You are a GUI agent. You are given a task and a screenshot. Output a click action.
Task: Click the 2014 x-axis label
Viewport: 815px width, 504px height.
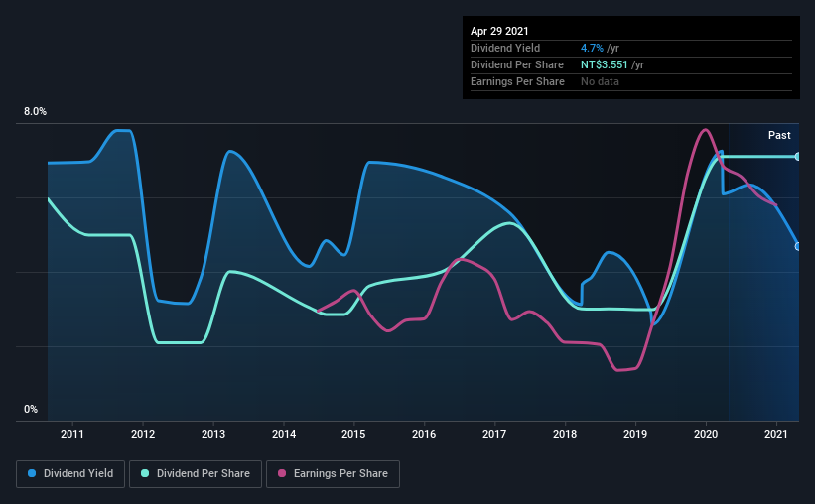(284, 434)
